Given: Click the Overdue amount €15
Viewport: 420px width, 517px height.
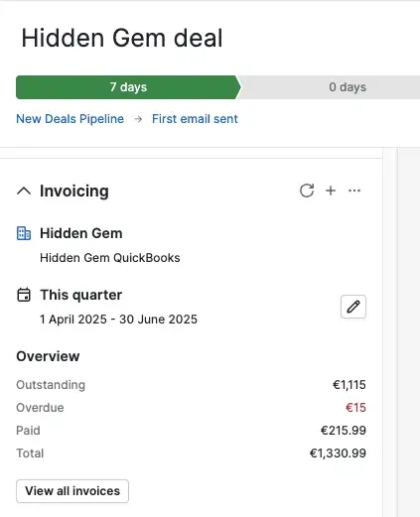Looking at the screenshot, I should point(355,408).
